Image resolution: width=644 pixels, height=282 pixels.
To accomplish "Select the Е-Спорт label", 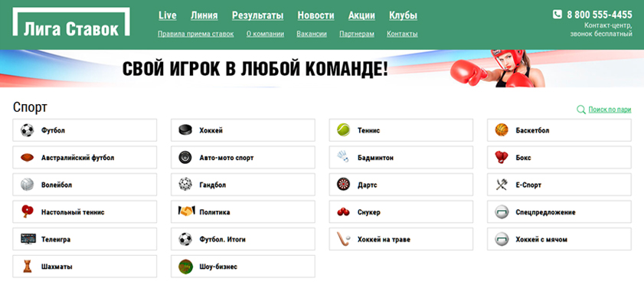I will (x=528, y=185).
